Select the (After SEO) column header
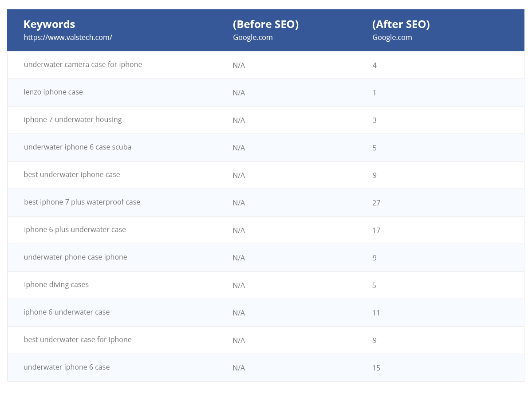The width and height of the screenshot is (532, 394). (x=401, y=24)
